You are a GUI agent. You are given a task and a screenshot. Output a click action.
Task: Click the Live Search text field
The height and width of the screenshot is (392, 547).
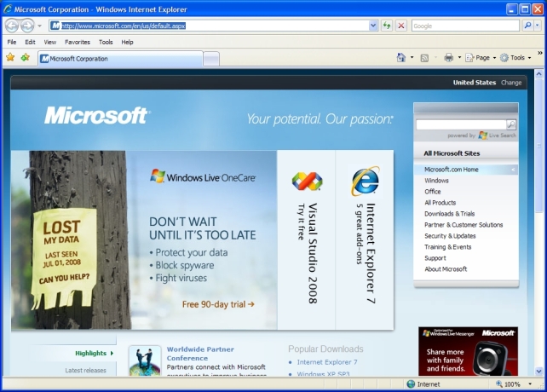[461, 124]
